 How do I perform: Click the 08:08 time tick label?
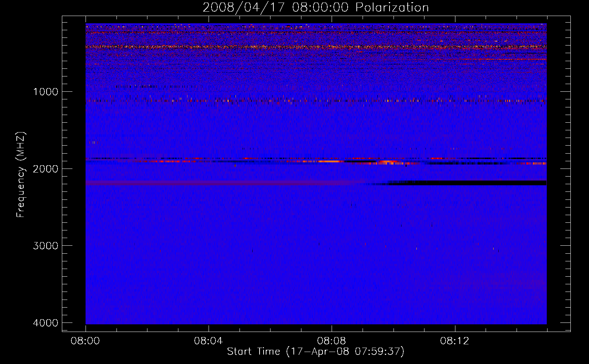pos(332,341)
